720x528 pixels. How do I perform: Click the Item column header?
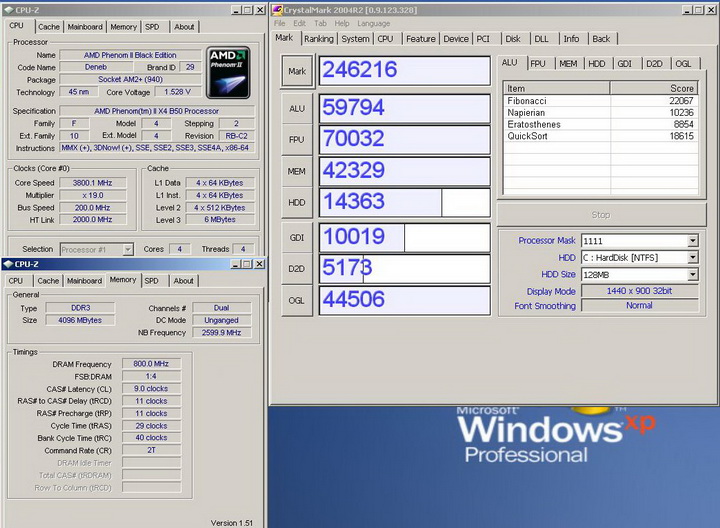[557, 88]
